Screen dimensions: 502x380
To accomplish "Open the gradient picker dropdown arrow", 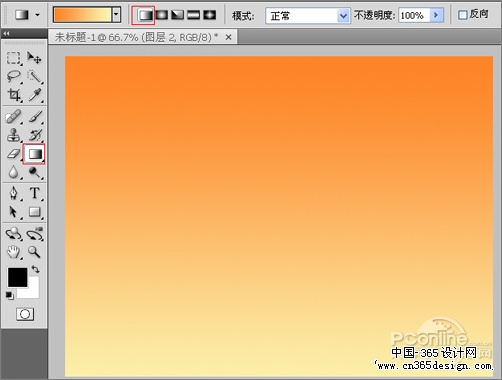I will (x=116, y=15).
